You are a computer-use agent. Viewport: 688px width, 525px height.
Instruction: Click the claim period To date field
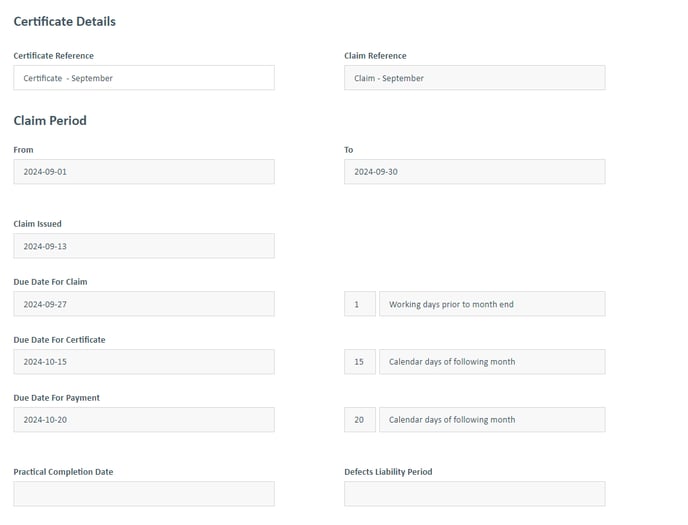(x=475, y=171)
